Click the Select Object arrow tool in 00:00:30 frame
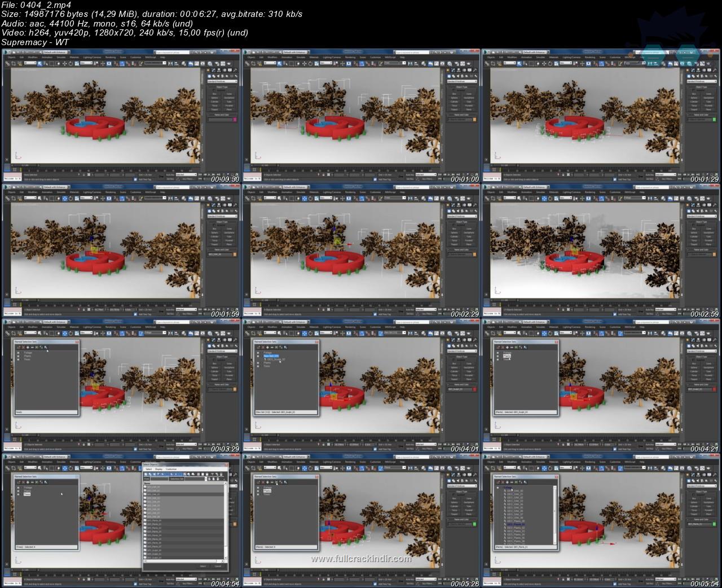This screenshot has height=588, width=722. (x=39, y=63)
